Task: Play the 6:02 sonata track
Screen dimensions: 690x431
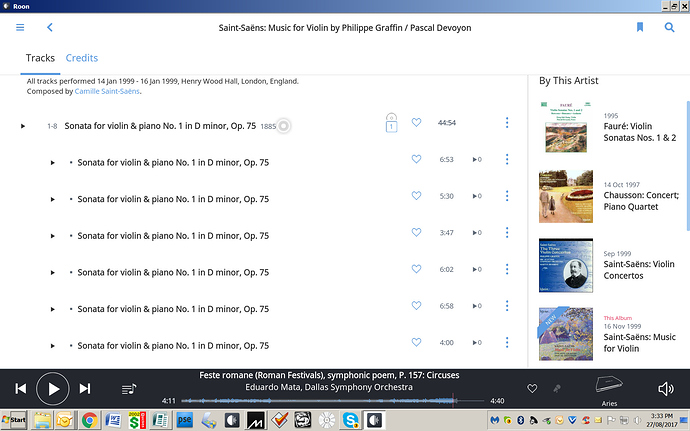Action: [52, 273]
